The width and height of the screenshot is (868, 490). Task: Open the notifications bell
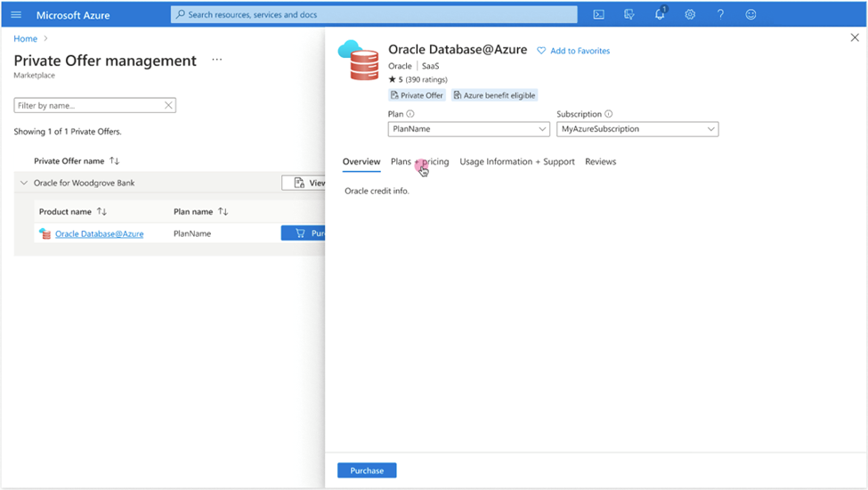pyautogui.click(x=660, y=15)
